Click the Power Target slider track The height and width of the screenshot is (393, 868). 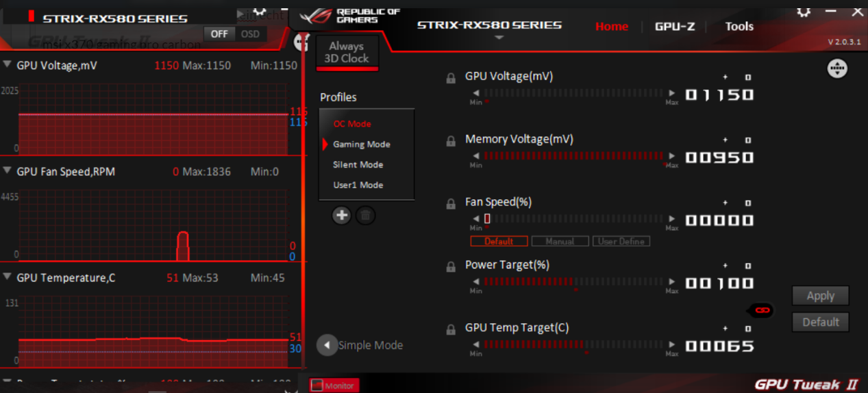[x=573, y=281]
